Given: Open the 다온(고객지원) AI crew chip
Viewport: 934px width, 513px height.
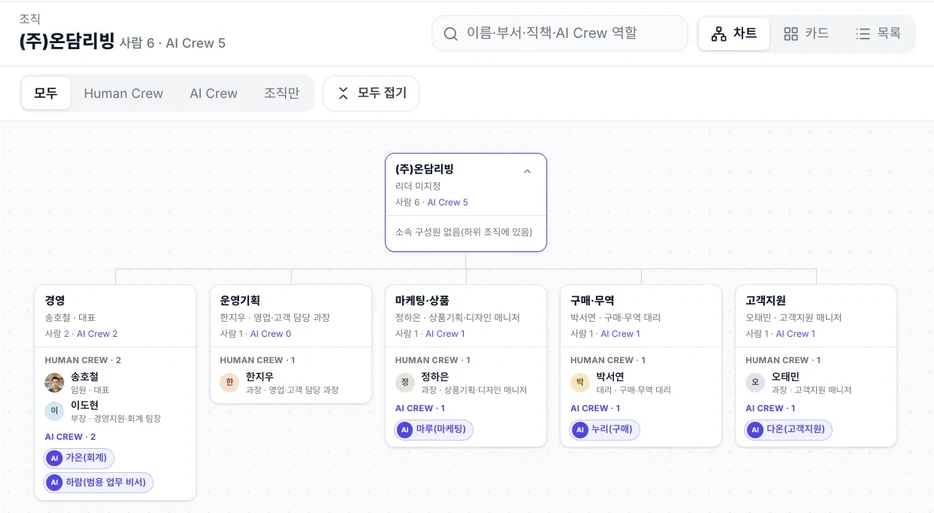Looking at the screenshot, I should [x=789, y=429].
